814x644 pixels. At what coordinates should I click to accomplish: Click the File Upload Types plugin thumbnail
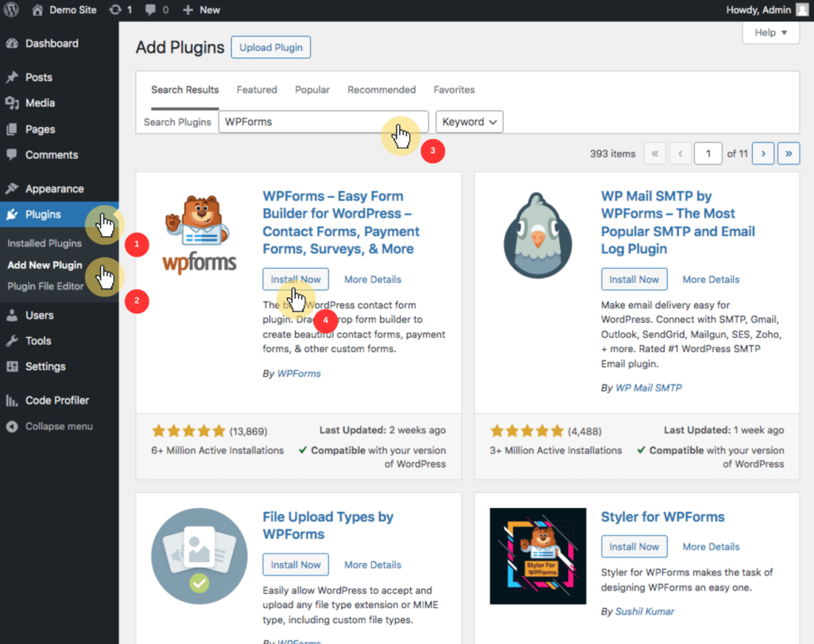(x=200, y=557)
